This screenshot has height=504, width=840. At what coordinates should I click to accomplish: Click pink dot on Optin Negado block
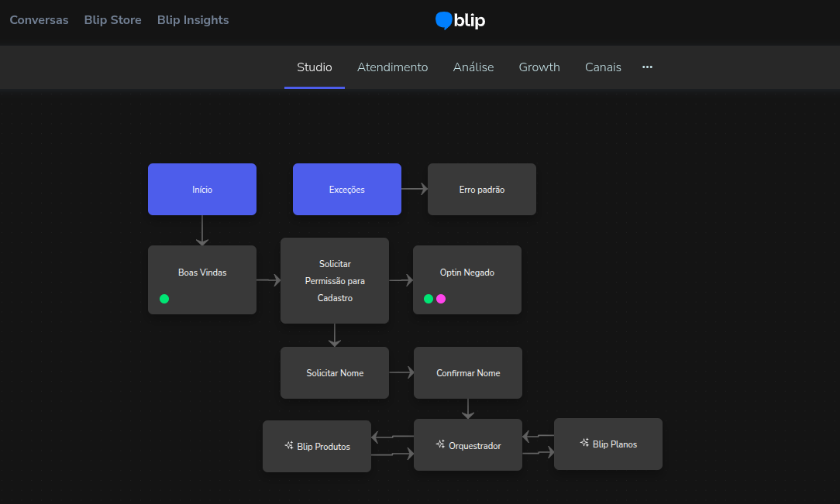[x=441, y=299]
